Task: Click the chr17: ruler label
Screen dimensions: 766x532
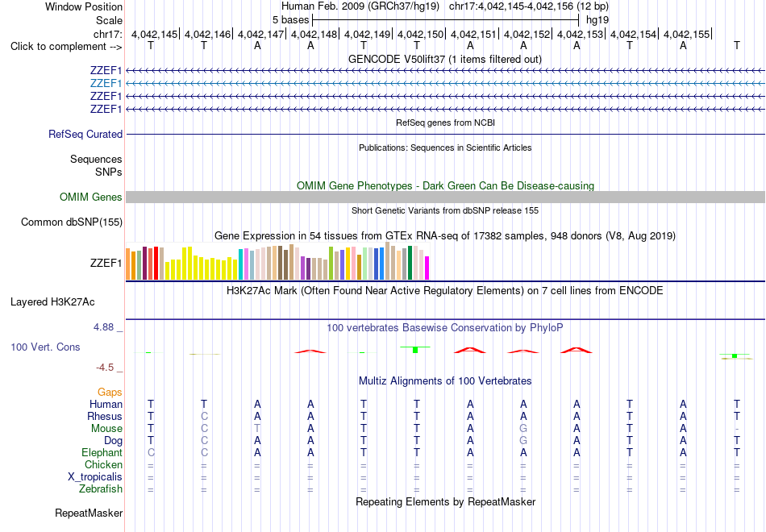Action: coord(107,34)
